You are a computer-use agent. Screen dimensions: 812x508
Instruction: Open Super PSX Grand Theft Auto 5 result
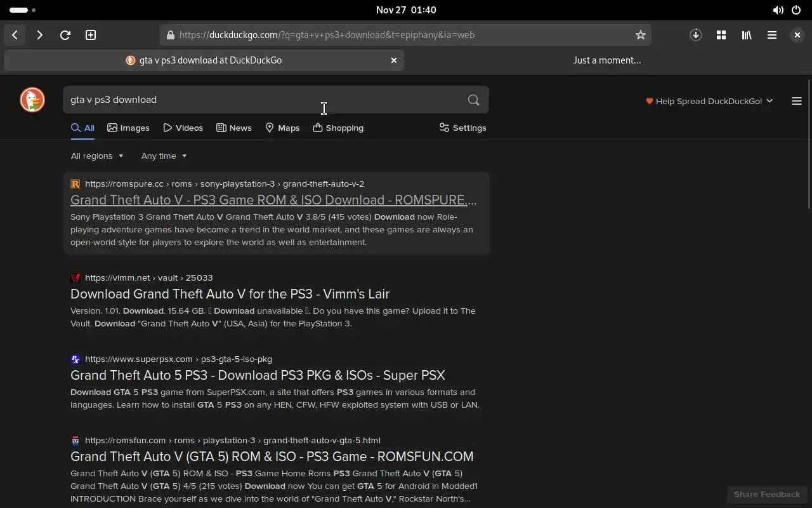coord(258,375)
